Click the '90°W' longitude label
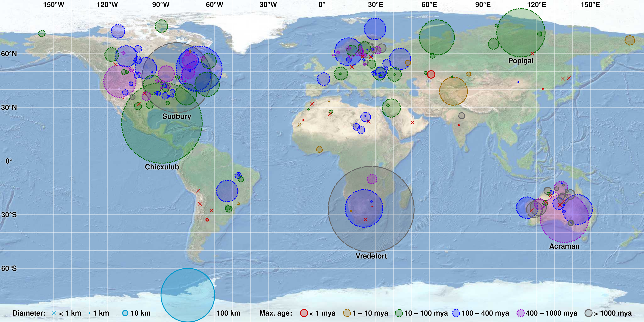644x322 pixels. click(x=161, y=4)
